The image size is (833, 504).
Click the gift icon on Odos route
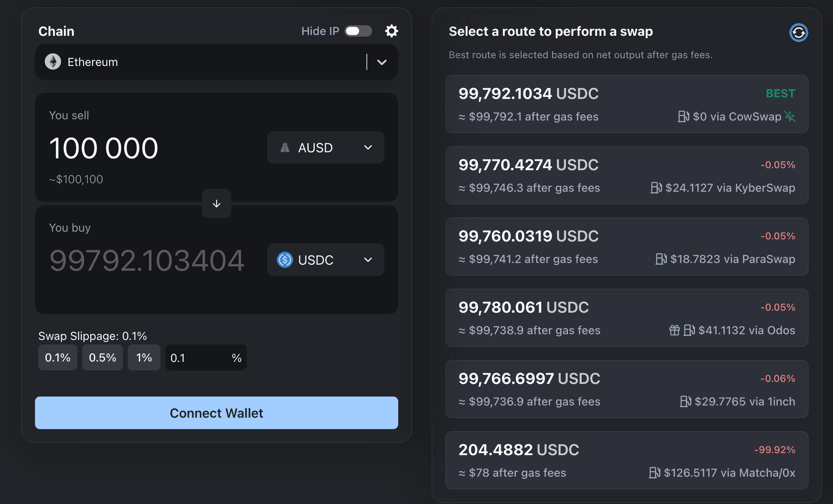click(674, 330)
